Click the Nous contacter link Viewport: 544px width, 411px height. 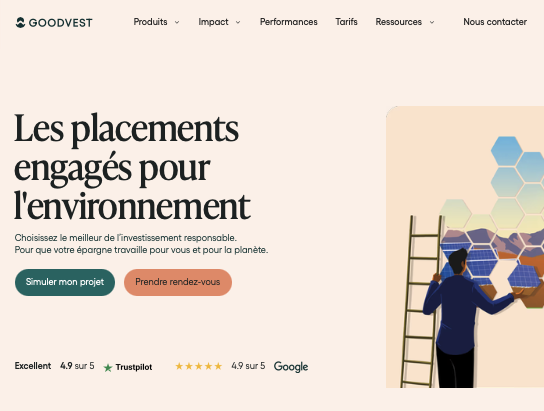click(495, 22)
